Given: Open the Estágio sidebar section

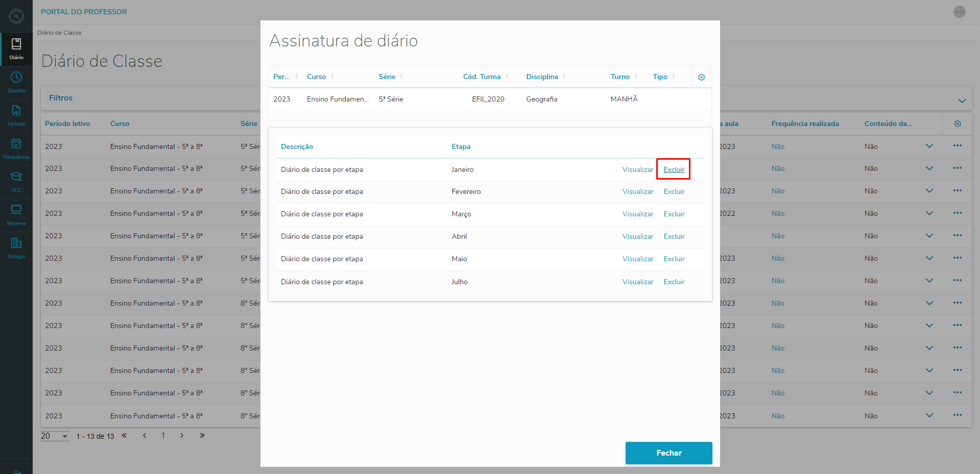Looking at the screenshot, I should [x=16, y=248].
